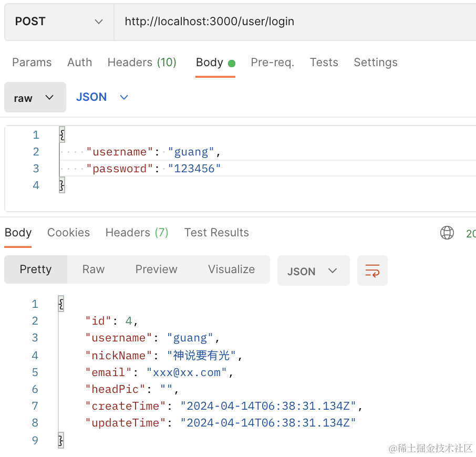Expand the raw body type dropdown
This screenshot has height=457, width=476.
[35, 98]
